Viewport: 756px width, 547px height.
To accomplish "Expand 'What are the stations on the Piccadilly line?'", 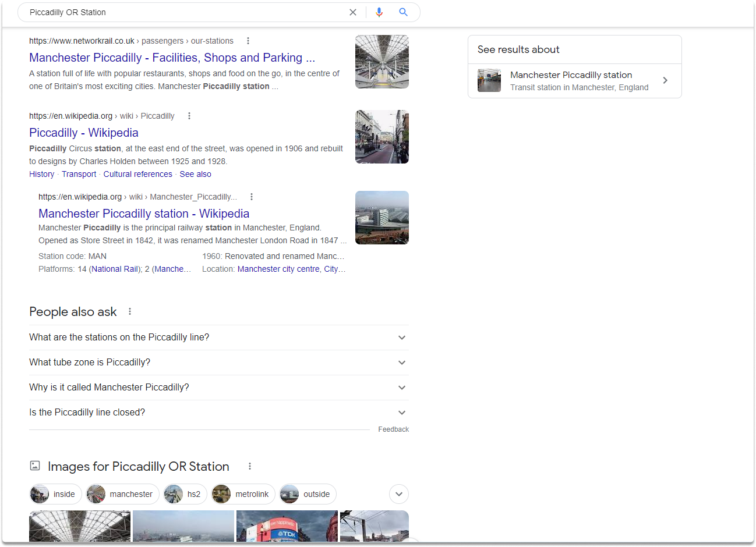I will [x=219, y=338].
